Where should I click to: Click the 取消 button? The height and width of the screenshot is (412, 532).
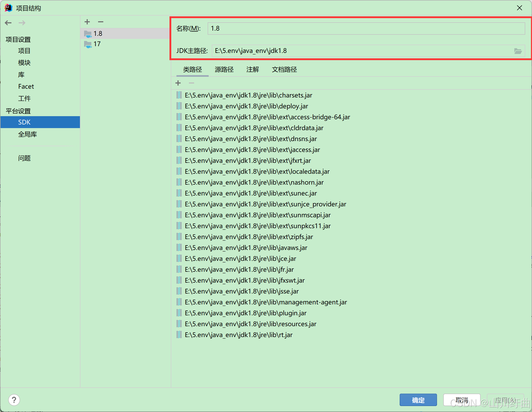point(461,400)
